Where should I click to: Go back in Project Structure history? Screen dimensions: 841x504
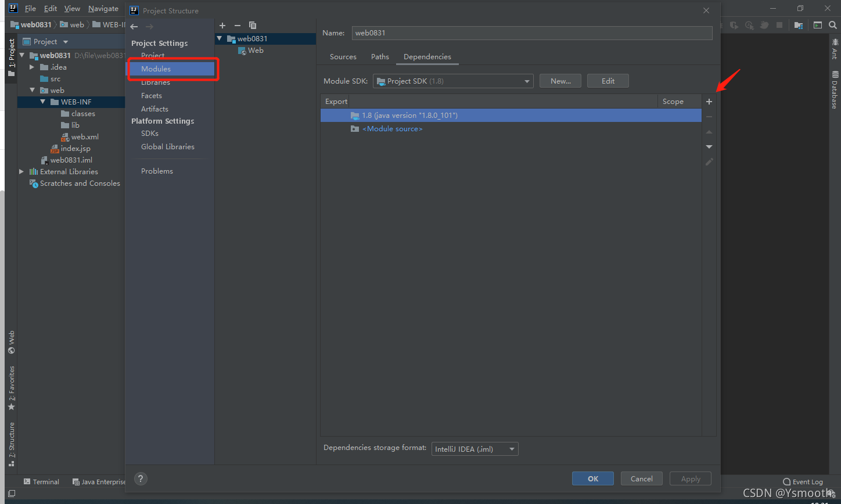point(134,27)
